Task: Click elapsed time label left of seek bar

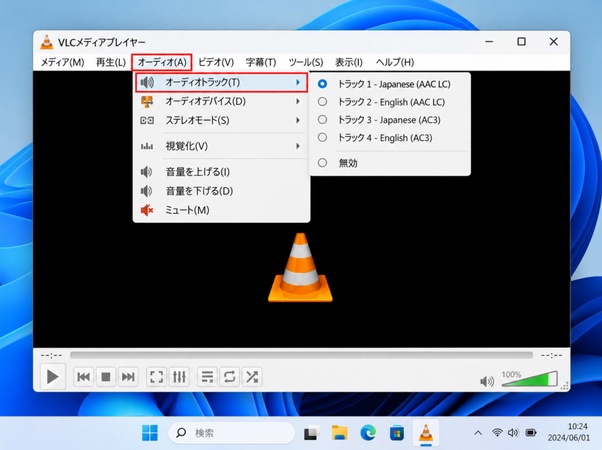Action: pos(51,356)
